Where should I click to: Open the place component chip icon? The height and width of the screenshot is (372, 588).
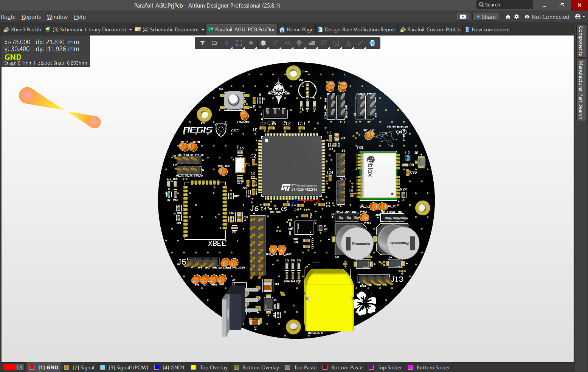click(x=263, y=43)
